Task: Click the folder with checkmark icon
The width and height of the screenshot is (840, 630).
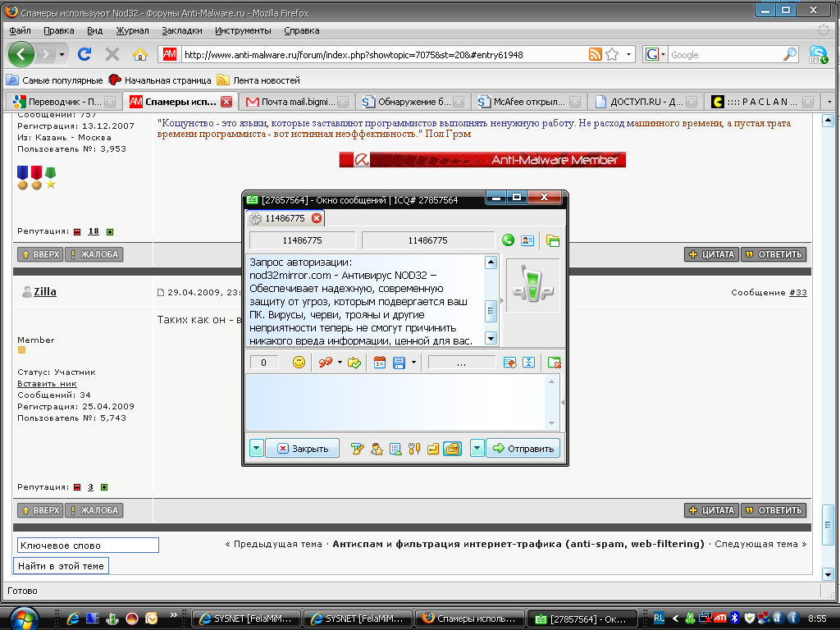Action: (354, 363)
